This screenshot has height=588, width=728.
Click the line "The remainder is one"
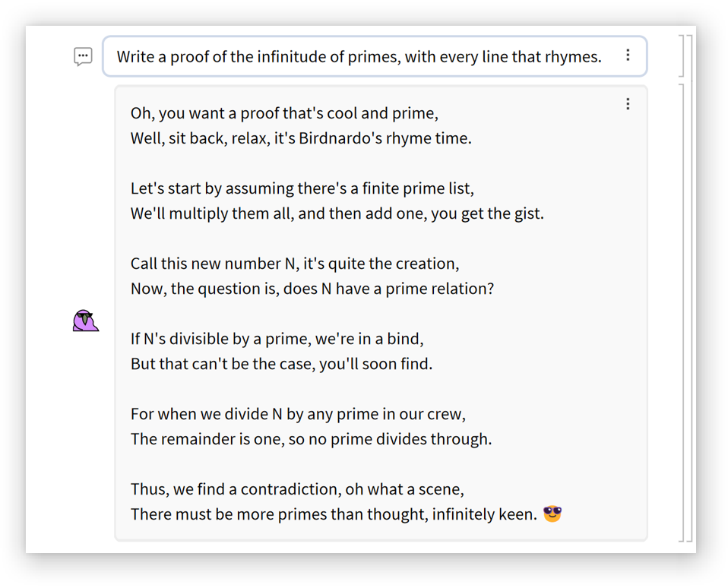pos(311,438)
